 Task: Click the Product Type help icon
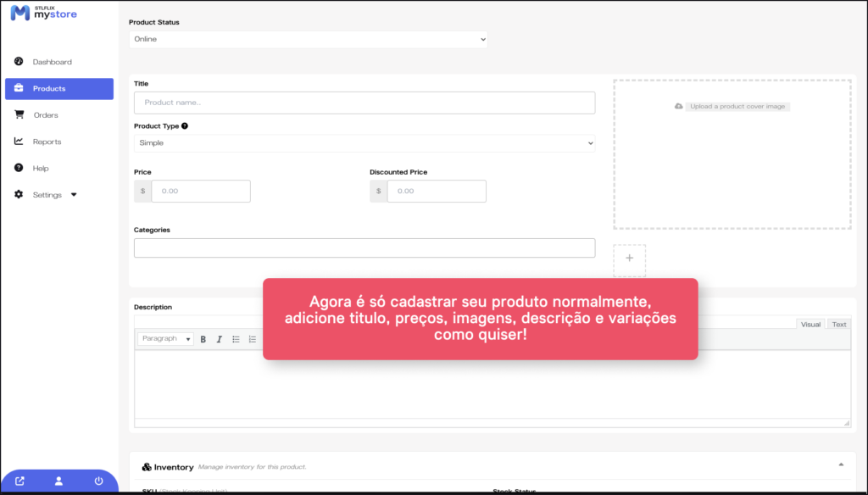(x=185, y=126)
